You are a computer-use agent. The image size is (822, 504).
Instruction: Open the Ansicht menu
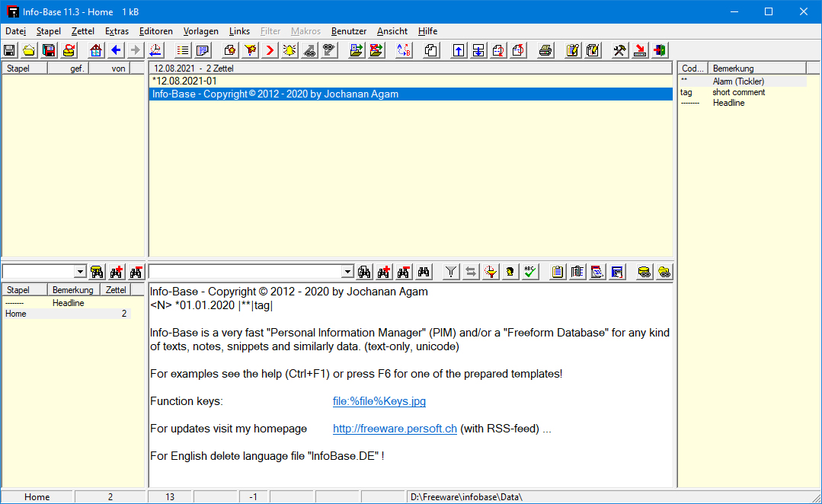tap(392, 31)
